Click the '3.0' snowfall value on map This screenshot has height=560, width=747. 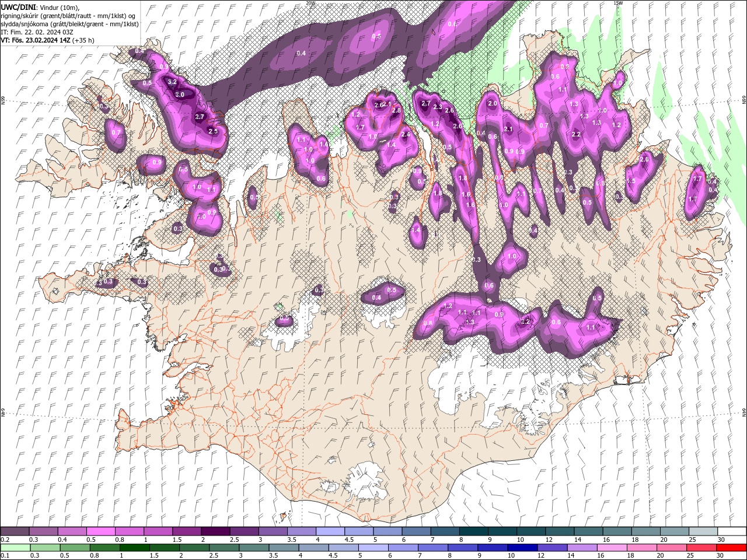(x=180, y=94)
